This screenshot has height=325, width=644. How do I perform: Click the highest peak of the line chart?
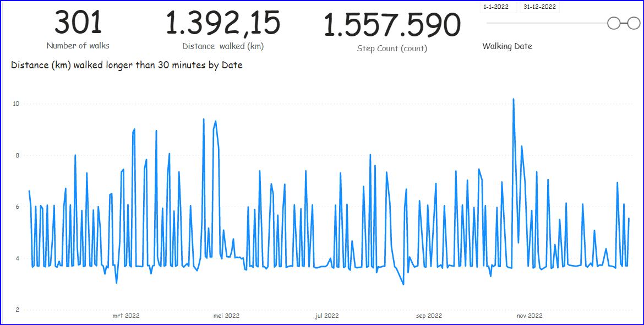(x=514, y=99)
